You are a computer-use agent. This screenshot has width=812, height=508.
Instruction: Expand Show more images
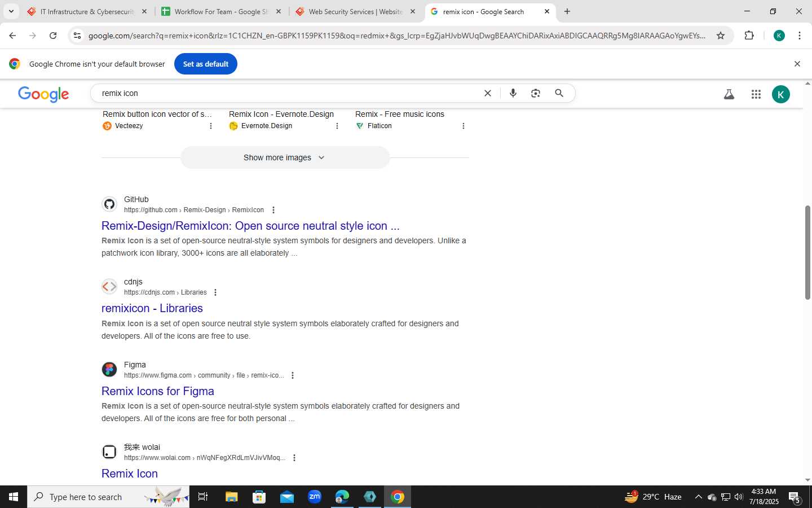(285, 157)
